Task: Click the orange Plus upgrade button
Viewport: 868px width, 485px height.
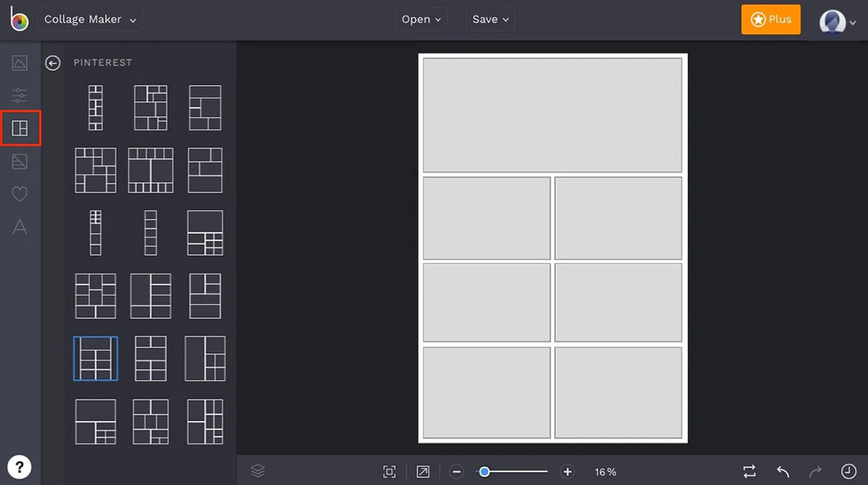Action: pos(771,19)
